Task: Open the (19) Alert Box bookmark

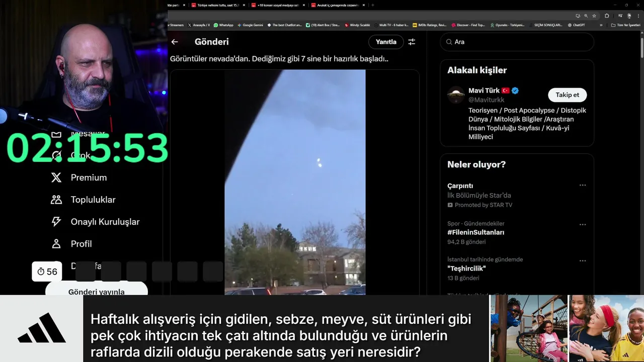Action: [323, 25]
